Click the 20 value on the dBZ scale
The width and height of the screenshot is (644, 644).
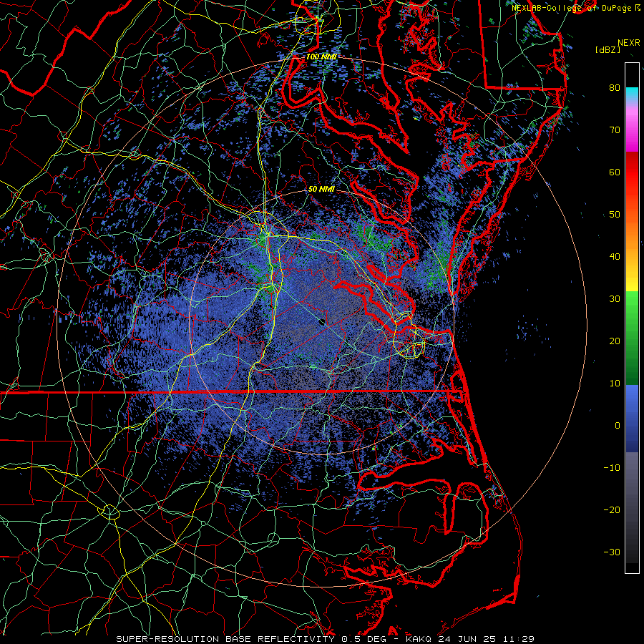point(615,341)
